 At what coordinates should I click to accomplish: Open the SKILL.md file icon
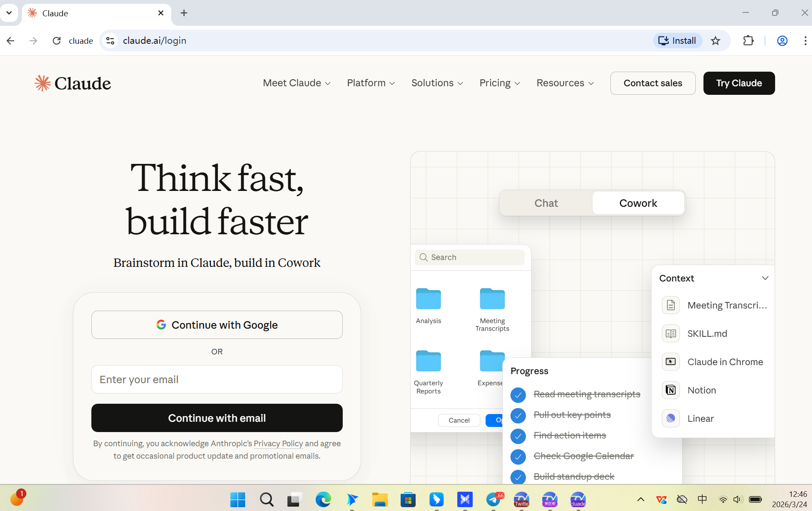click(x=671, y=333)
